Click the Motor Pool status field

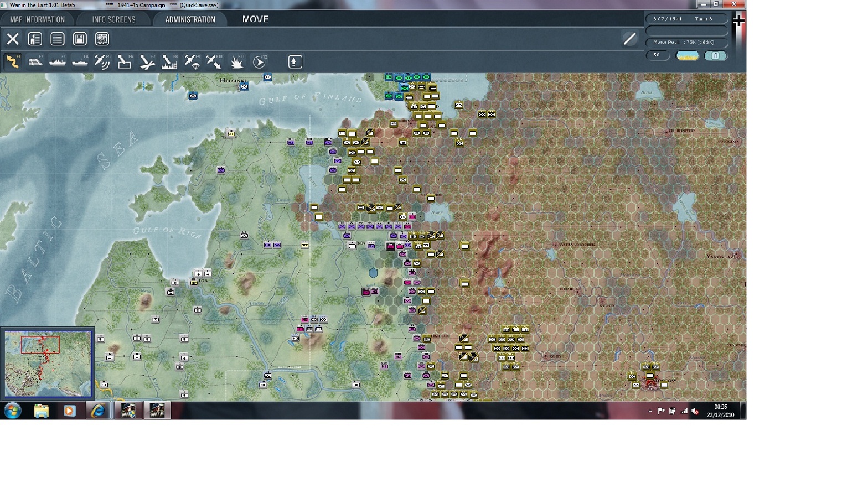[686, 42]
